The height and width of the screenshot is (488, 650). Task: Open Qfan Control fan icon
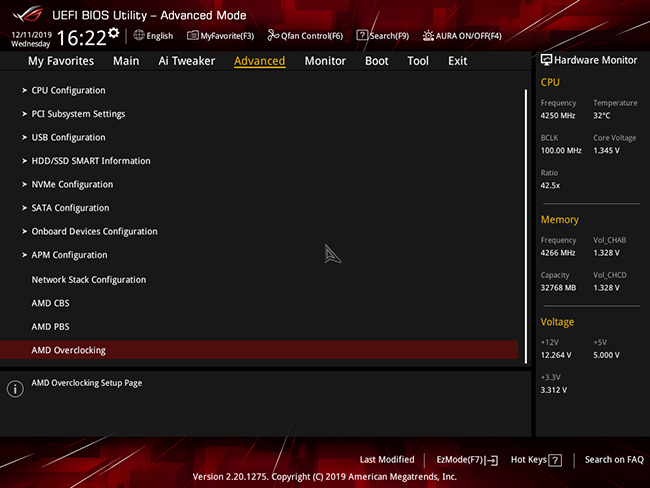coord(273,35)
